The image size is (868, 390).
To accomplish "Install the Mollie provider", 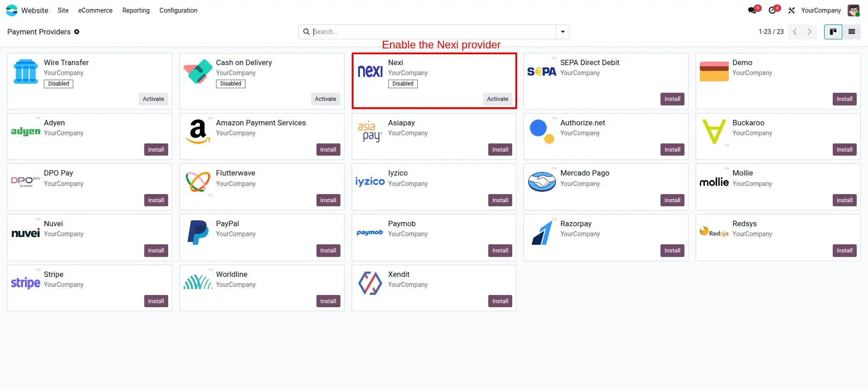I will (x=844, y=200).
